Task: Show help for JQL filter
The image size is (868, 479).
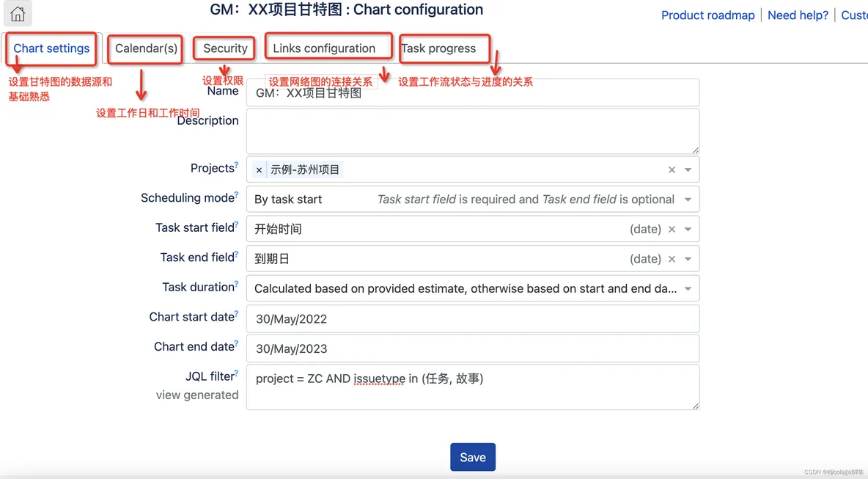Action: [236, 373]
